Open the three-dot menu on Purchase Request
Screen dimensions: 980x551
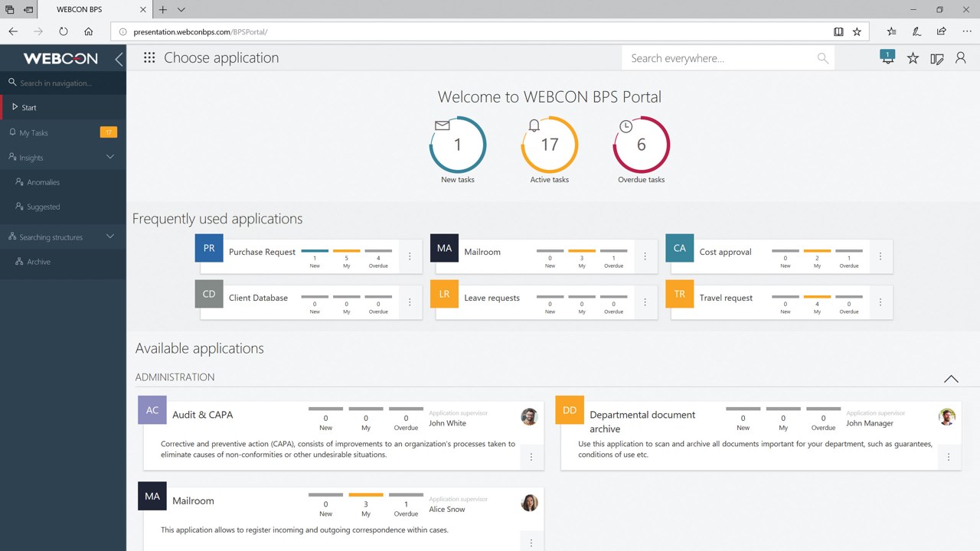410,256
